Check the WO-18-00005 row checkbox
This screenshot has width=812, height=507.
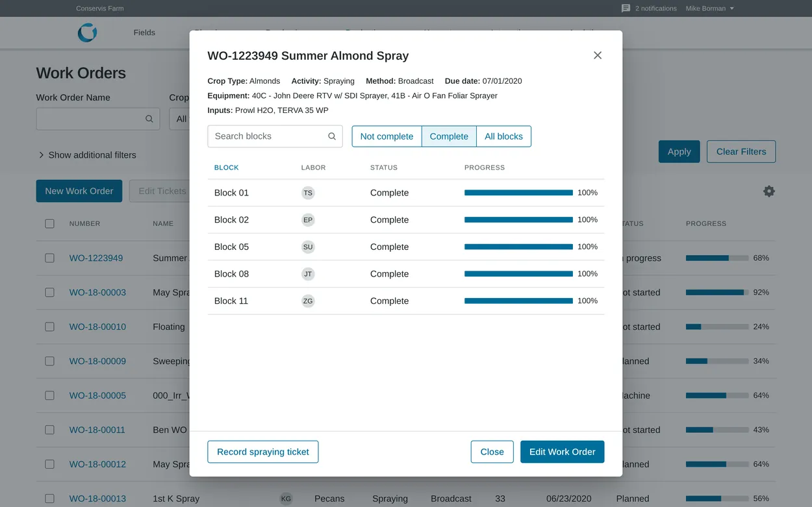point(49,395)
